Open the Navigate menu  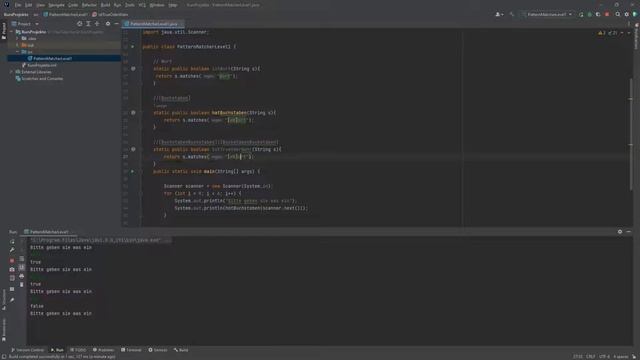point(56,5)
